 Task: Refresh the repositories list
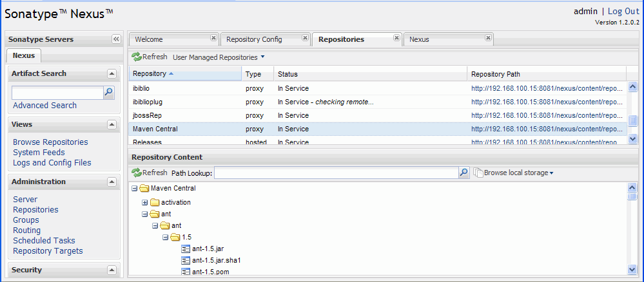tap(150, 57)
